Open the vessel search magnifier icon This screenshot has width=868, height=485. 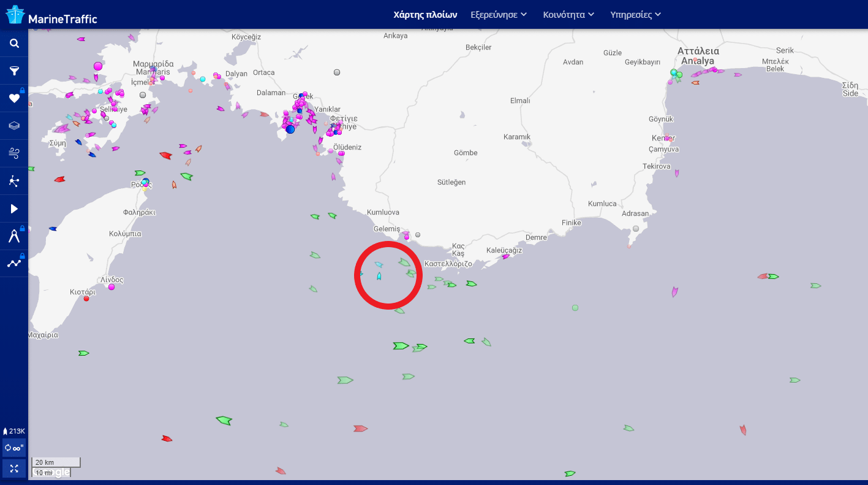point(14,44)
